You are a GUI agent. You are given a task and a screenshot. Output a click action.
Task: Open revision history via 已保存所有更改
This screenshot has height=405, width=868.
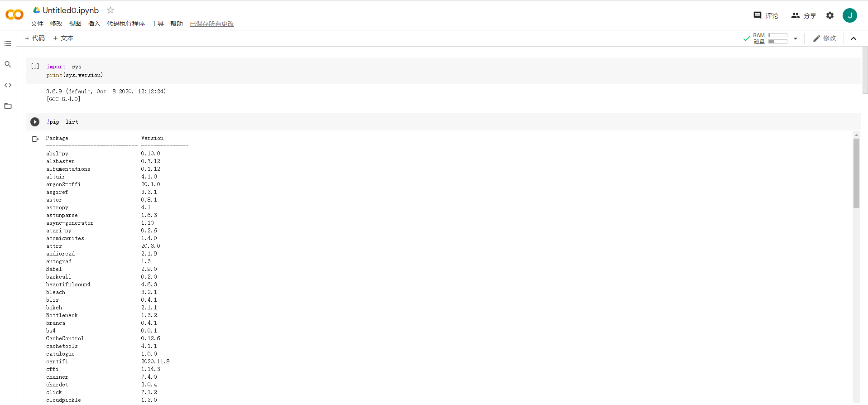pos(211,24)
